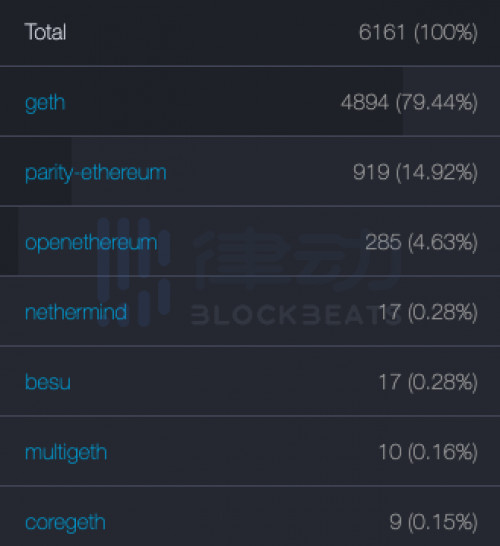The width and height of the screenshot is (500, 546).
Task: Click the BlockBeats vertical-bars logo watermark
Action: tap(134, 272)
